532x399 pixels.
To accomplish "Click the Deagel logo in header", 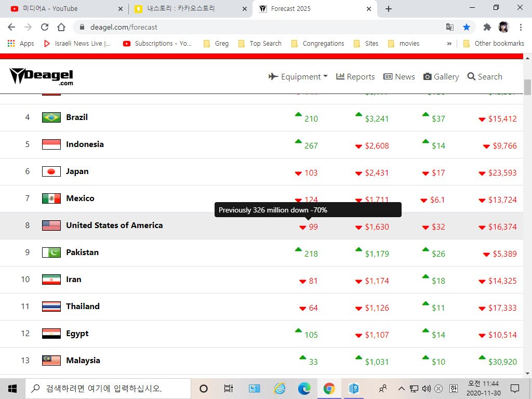I will coord(42,76).
